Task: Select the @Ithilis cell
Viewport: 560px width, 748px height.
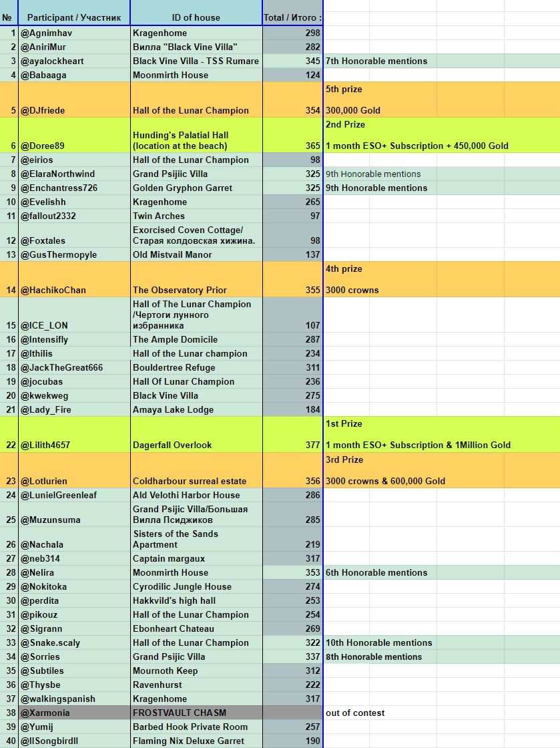Action: tap(74, 353)
